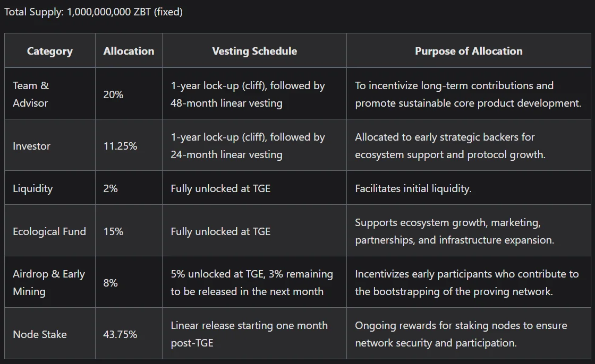
Task: Click the Total Supply text line
Action: pyautogui.click(x=93, y=12)
